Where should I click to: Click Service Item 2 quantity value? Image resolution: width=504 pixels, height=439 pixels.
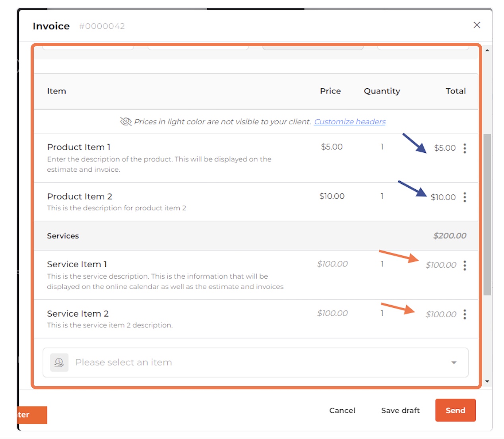tap(382, 313)
